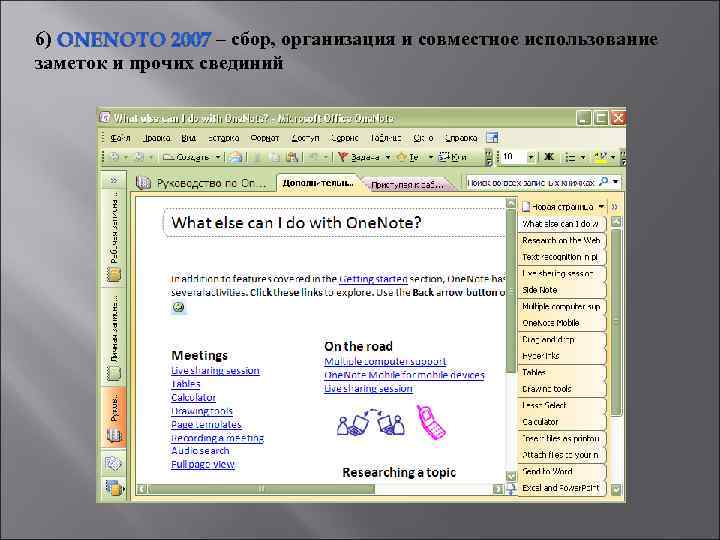720x540 pixels.
Task: Select the orange Руков... notebook icon
Action: tap(114, 434)
